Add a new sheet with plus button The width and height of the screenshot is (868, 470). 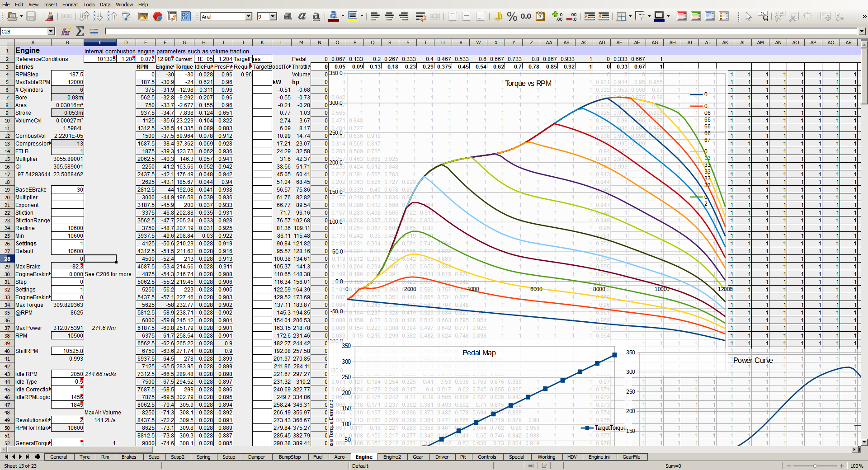pos(38,457)
